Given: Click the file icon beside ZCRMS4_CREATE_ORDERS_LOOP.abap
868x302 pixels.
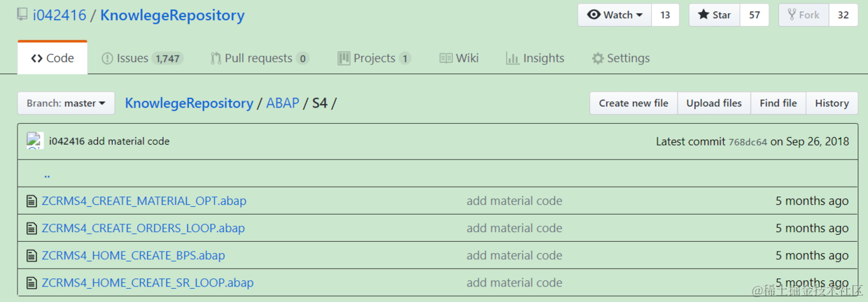Looking at the screenshot, I should click(x=31, y=229).
